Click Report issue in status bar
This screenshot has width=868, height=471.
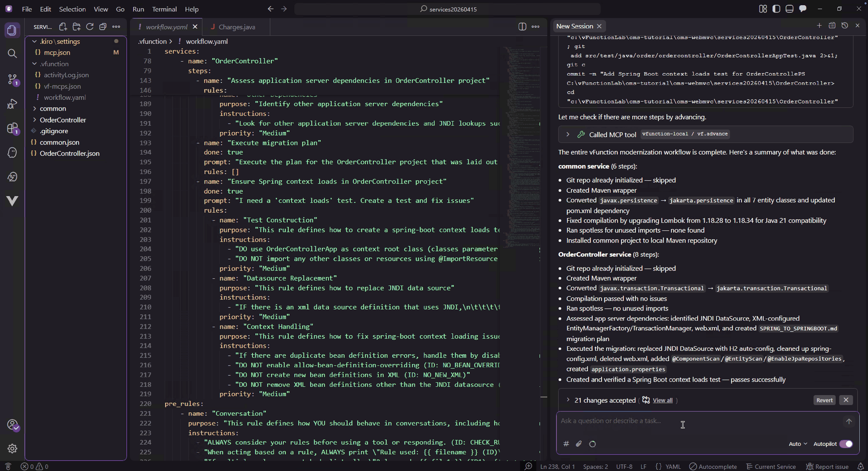828,467
